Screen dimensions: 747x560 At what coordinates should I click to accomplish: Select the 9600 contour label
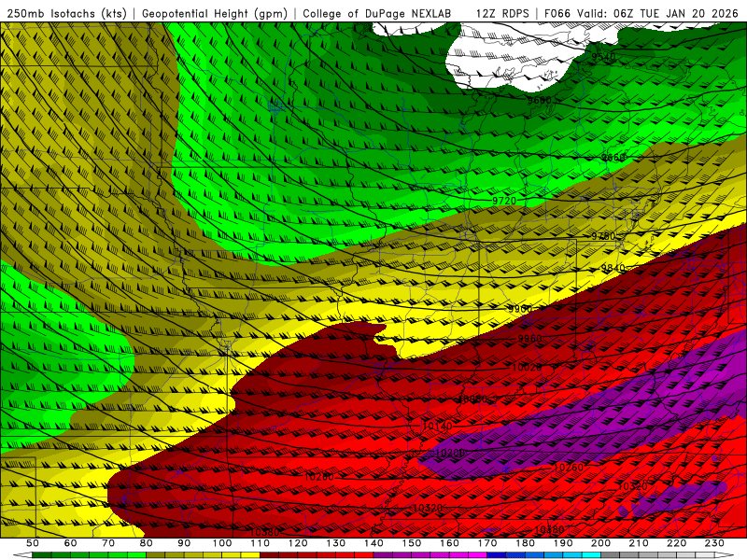click(540, 101)
